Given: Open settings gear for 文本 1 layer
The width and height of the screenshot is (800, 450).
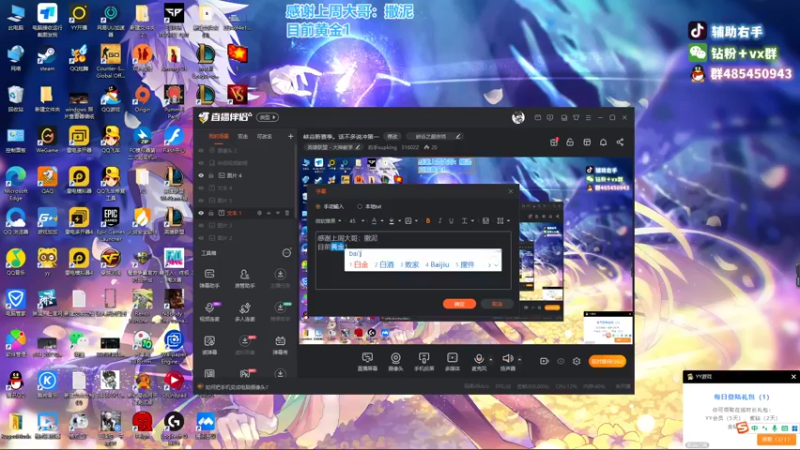Looking at the screenshot, I should 259,213.
